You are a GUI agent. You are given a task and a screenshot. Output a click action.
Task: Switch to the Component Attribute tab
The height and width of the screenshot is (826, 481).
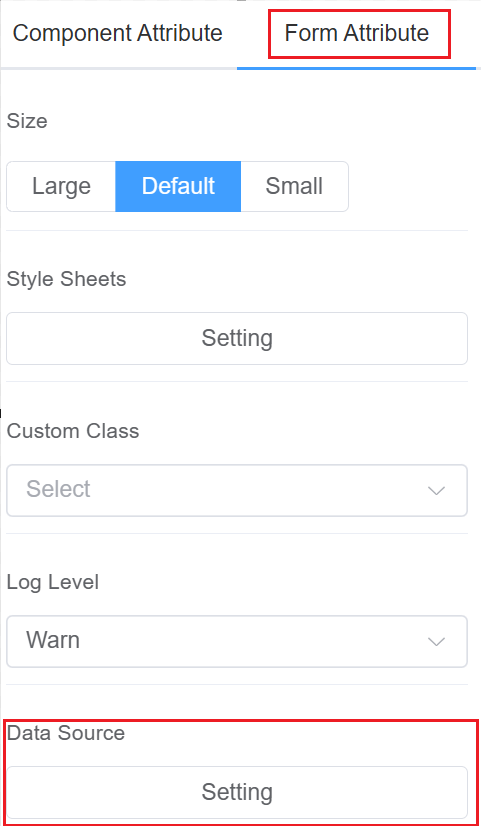pyautogui.click(x=117, y=33)
